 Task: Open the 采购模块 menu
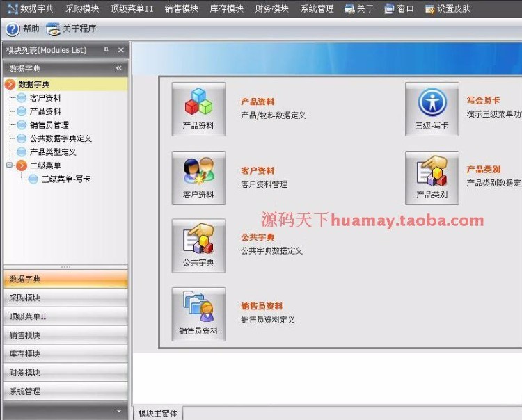point(82,8)
